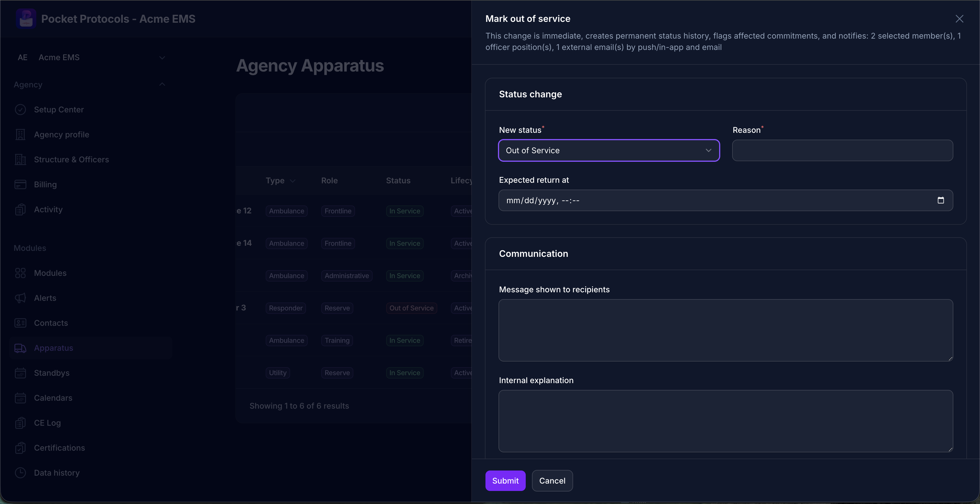
Task: Click the Pocket Protocols logo icon
Action: point(26,19)
